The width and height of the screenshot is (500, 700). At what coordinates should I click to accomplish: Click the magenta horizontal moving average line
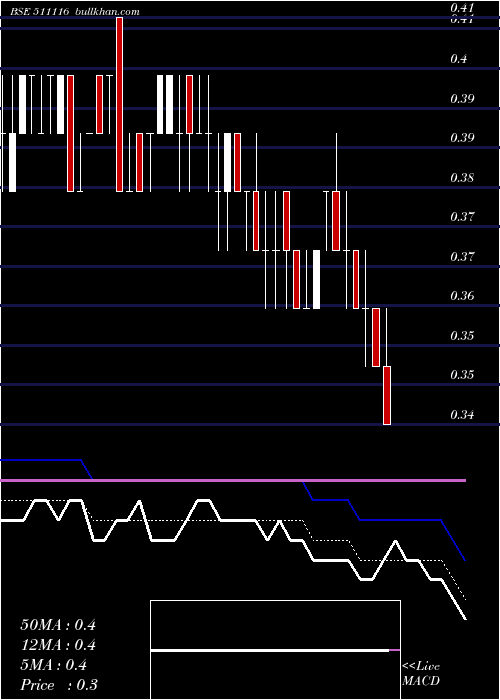[233, 480]
